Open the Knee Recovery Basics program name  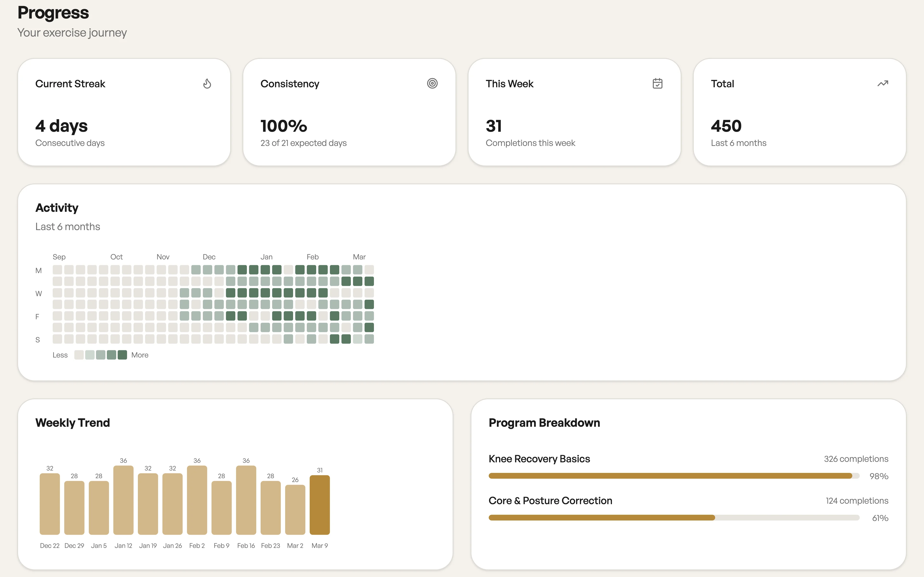tap(539, 459)
